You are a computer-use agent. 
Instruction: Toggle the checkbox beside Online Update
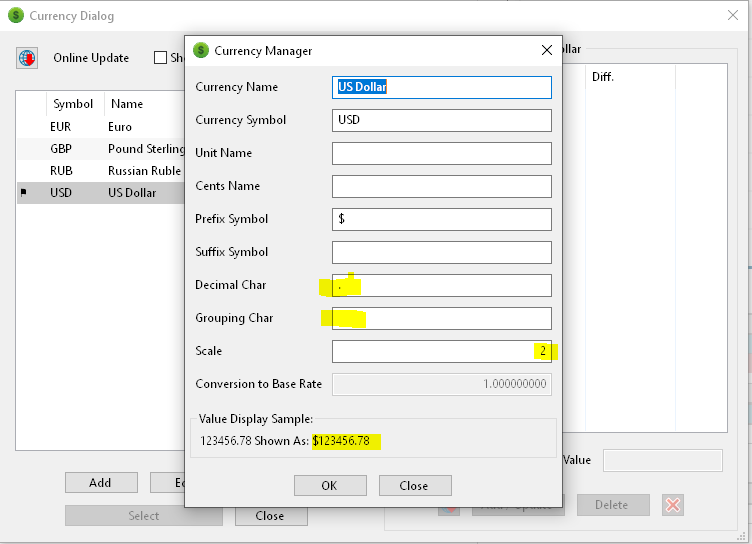pos(160,58)
